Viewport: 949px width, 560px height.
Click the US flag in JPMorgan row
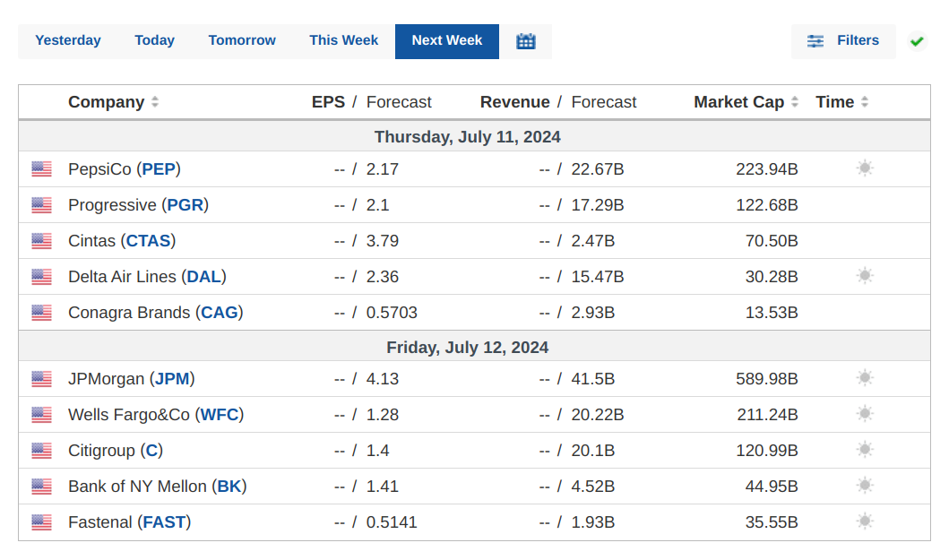click(x=42, y=378)
